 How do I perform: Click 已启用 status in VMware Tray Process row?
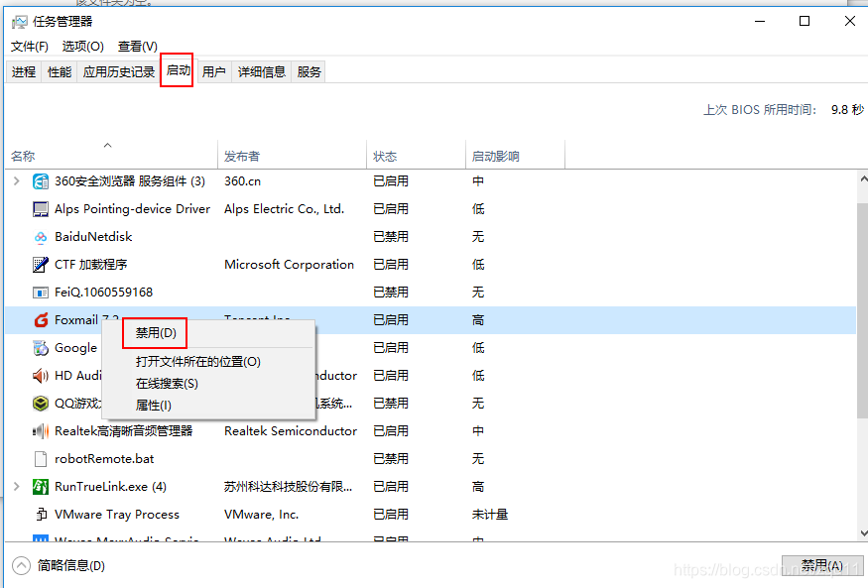click(x=391, y=515)
